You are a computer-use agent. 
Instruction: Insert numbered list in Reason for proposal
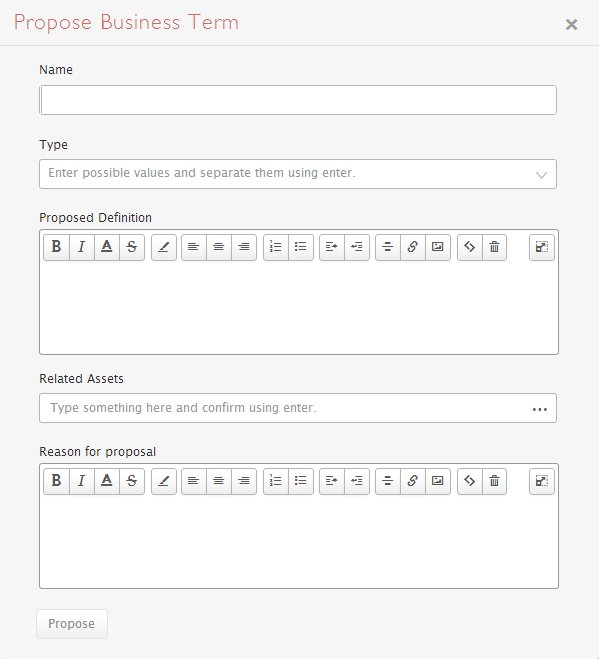(276, 481)
